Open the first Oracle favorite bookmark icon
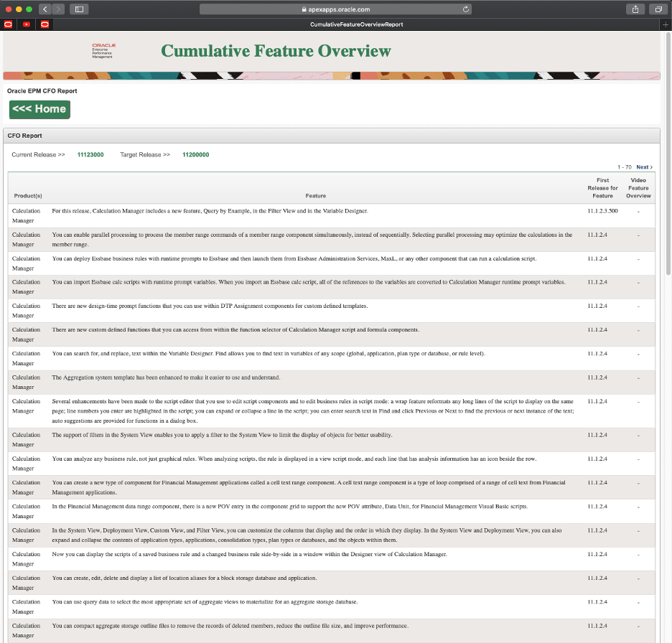This screenshot has height=643, width=672. point(8,24)
